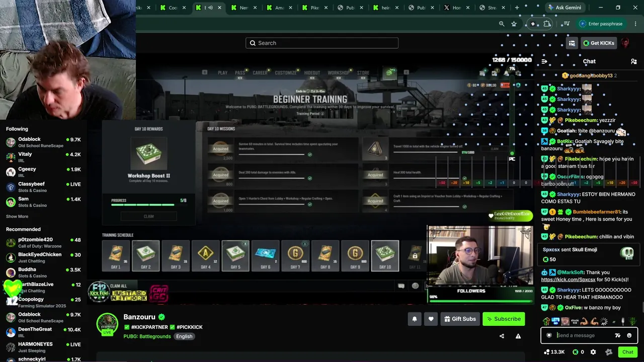The height and width of the screenshot is (362, 644).
Task: Open Vitaly's avatar in Following list
Action: point(11,157)
